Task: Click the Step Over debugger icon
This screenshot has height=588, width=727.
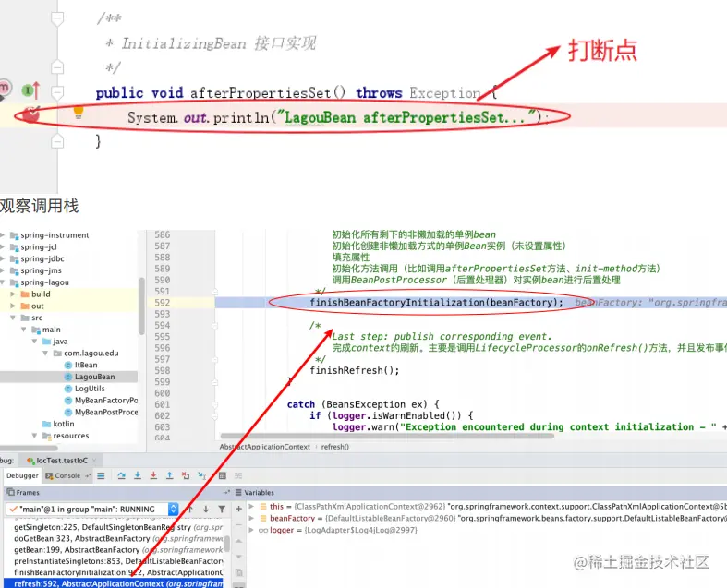Action: pyautogui.click(x=122, y=476)
